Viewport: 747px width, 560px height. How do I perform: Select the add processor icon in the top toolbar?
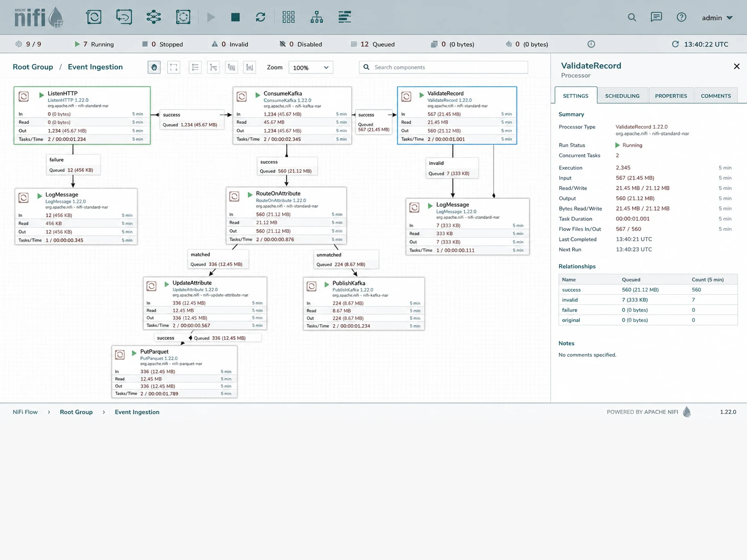pos(94,17)
